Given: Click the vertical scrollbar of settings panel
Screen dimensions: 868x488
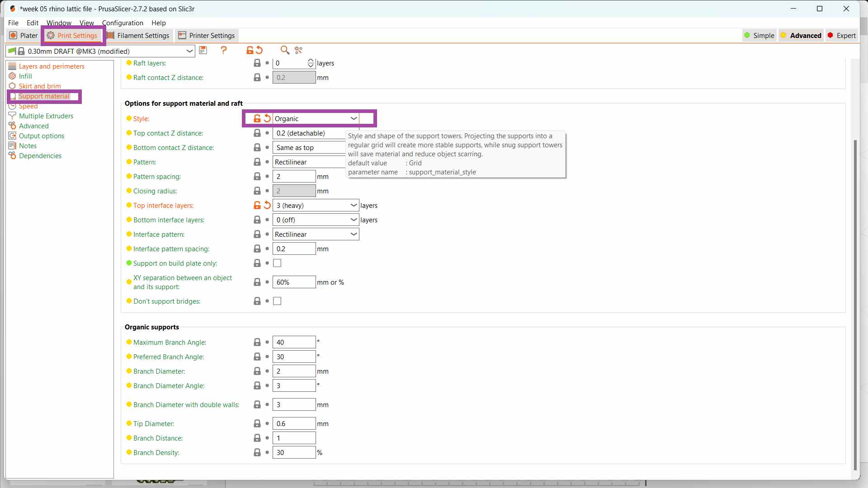Looking at the screenshot, I should (854, 303).
